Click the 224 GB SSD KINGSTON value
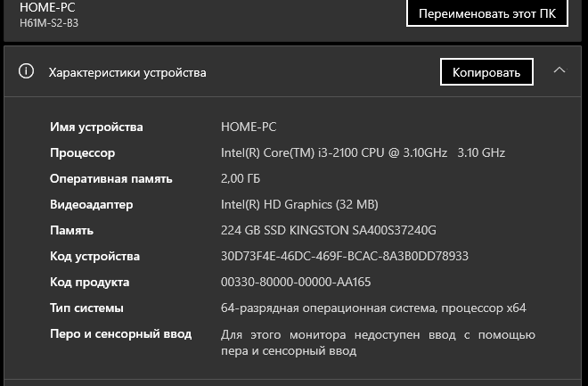This screenshot has height=386, width=588. click(x=328, y=230)
